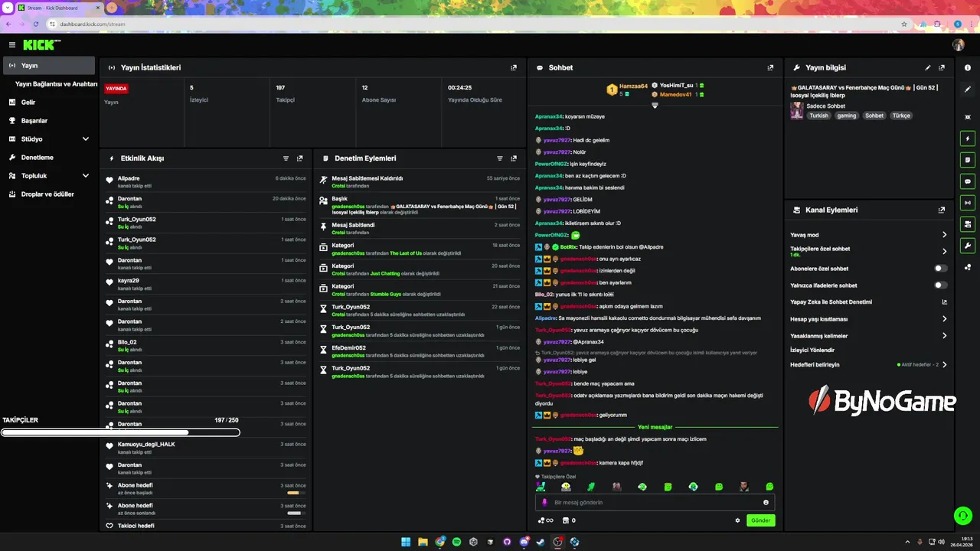Viewport: 980px width, 551px height.
Task: Open File Explorer from the taskbar
Action: click(x=423, y=542)
